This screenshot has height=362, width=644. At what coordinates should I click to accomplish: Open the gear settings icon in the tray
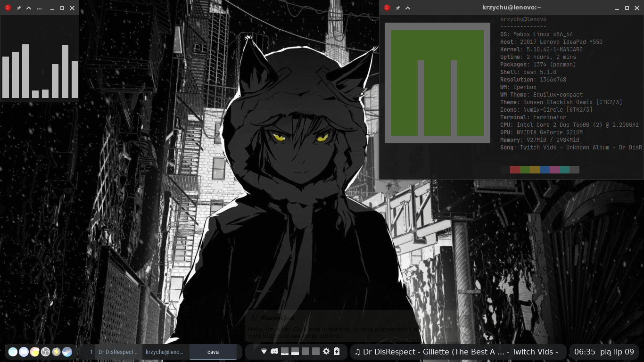(x=326, y=351)
